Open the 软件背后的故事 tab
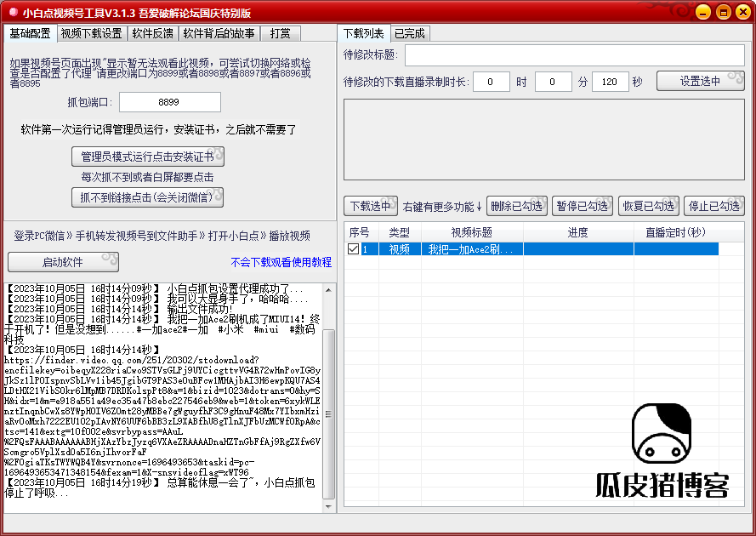Viewport: 756px width, 536px height. [x=219, y=33]
